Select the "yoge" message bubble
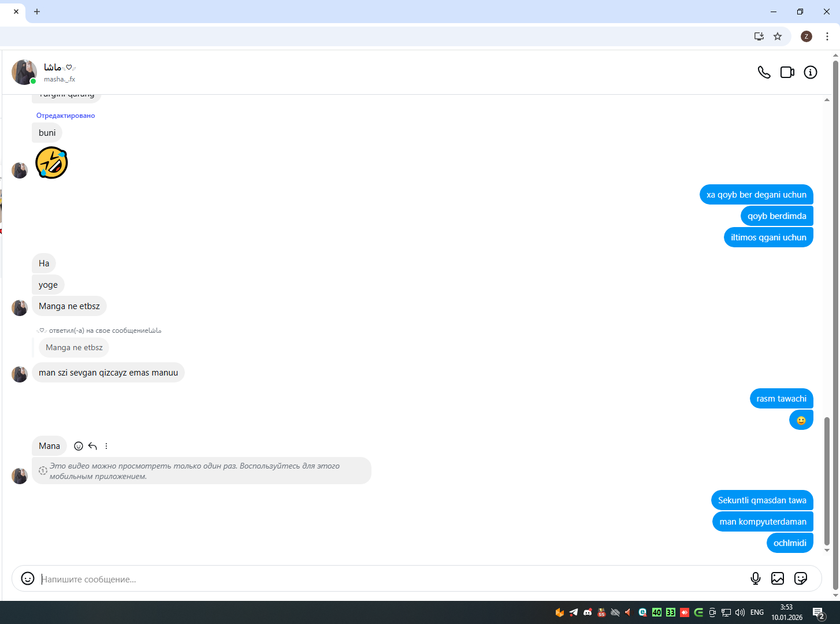 point(48,285)
